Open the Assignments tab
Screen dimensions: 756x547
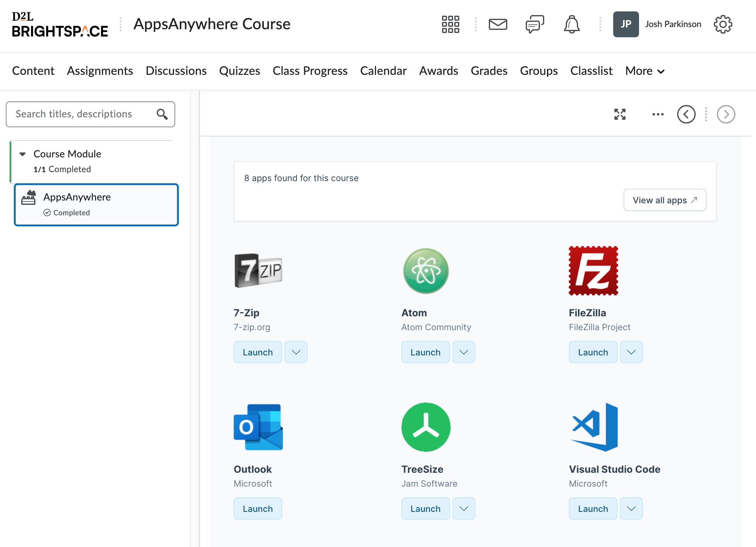[x=100, y=71]
